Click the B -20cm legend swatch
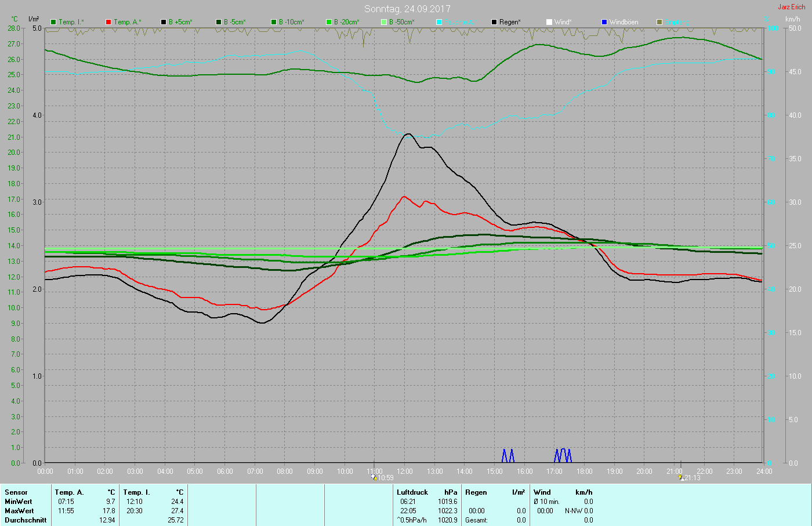This screenshot has height=526, width=812. pos(329,22)
